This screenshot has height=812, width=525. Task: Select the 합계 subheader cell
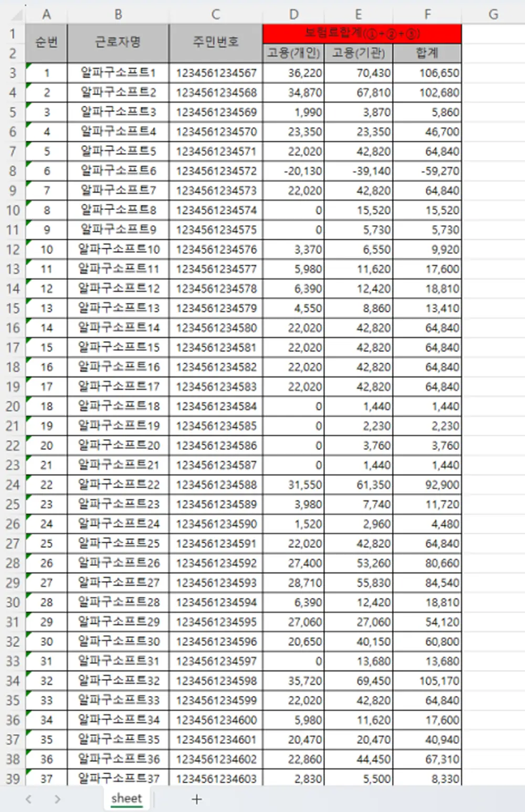coord(427,53)
